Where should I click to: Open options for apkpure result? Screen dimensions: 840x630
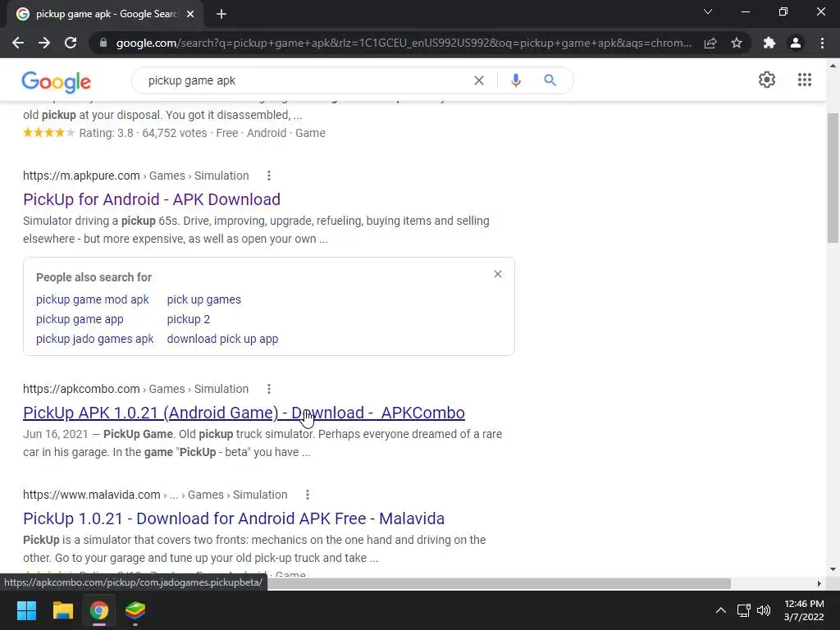pyautogui.click(x=269, y=176)
